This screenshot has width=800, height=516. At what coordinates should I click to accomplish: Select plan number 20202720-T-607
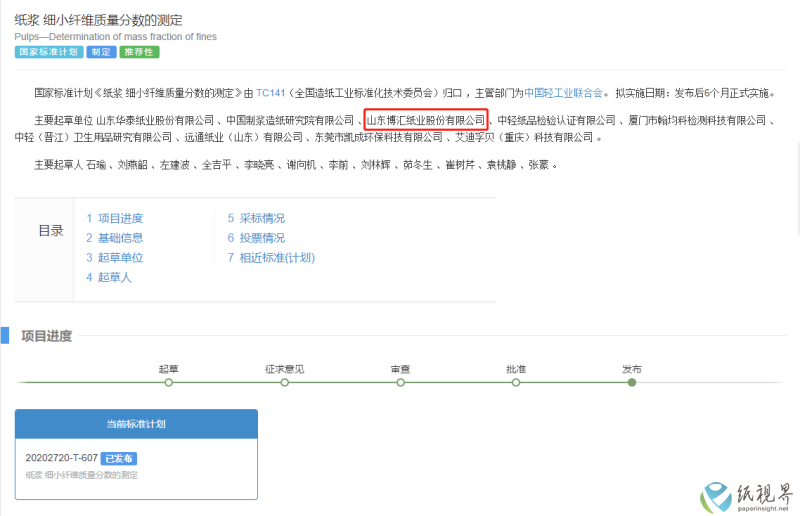click(61, 458)
